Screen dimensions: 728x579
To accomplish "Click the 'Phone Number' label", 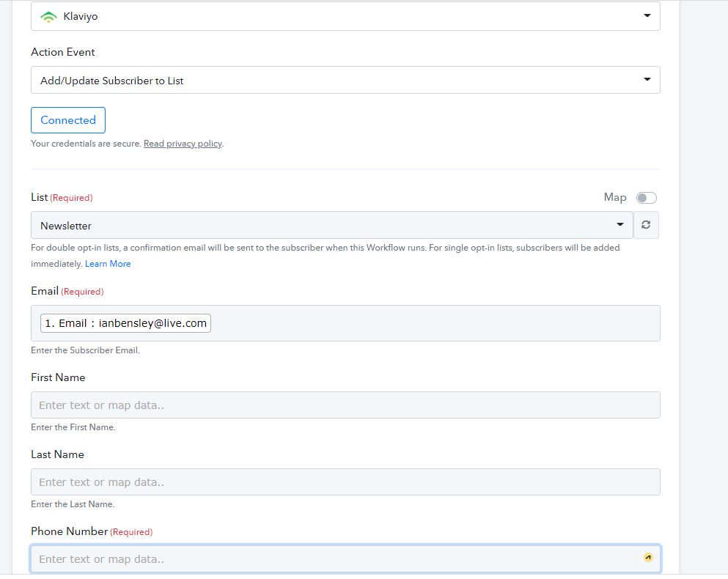I will 69,531.
